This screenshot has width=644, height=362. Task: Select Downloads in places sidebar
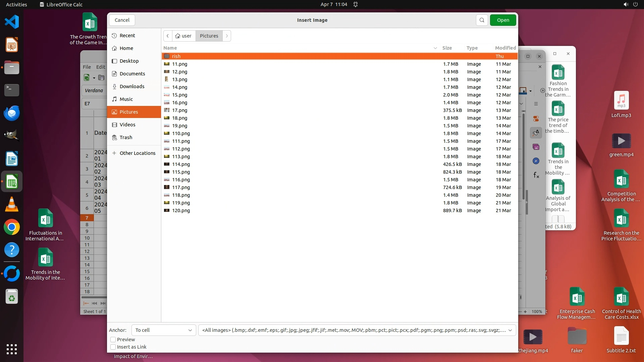click(132, 86)
